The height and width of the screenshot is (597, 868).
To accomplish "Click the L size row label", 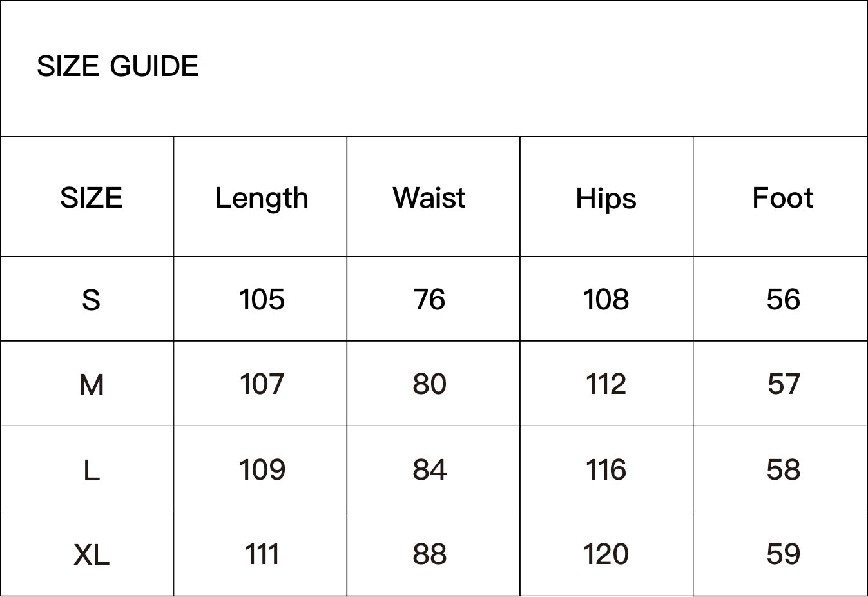I will (91, 470).
